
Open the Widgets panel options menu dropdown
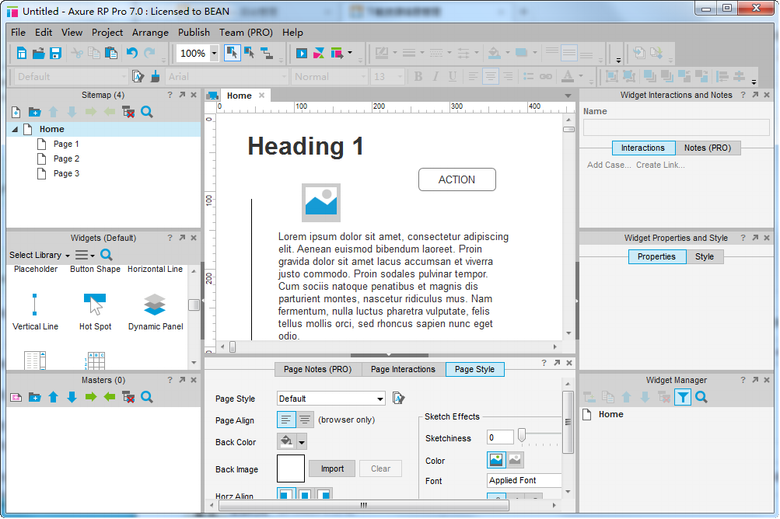click(x=85, y=255)
